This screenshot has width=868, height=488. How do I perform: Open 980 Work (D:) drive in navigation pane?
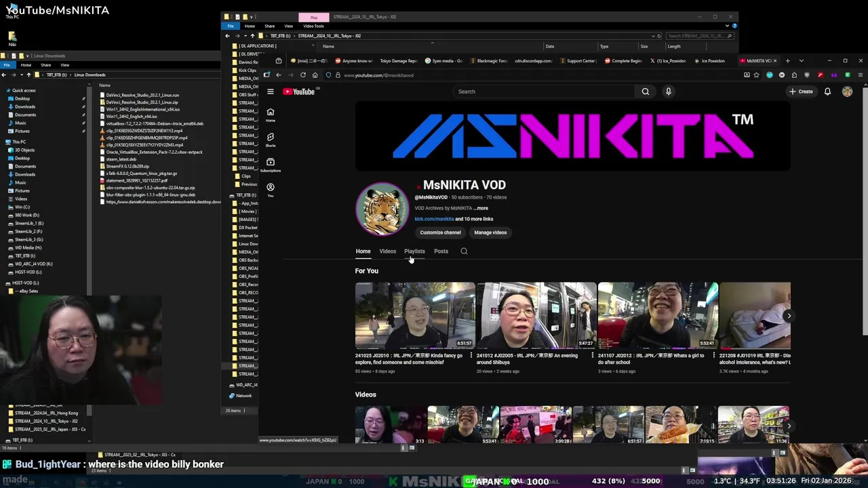click(x=27, y=216)
